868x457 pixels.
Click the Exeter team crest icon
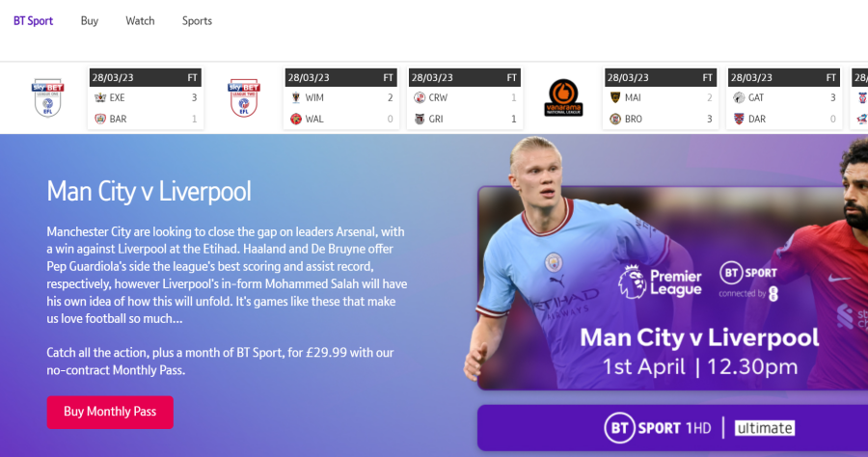[x=100, y=98]
